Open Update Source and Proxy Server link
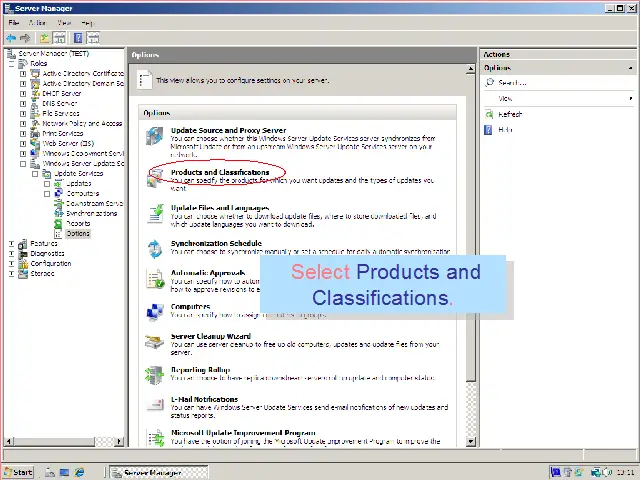Image resolution: width=640 pixels, height=480 pixels. [229, 130]
